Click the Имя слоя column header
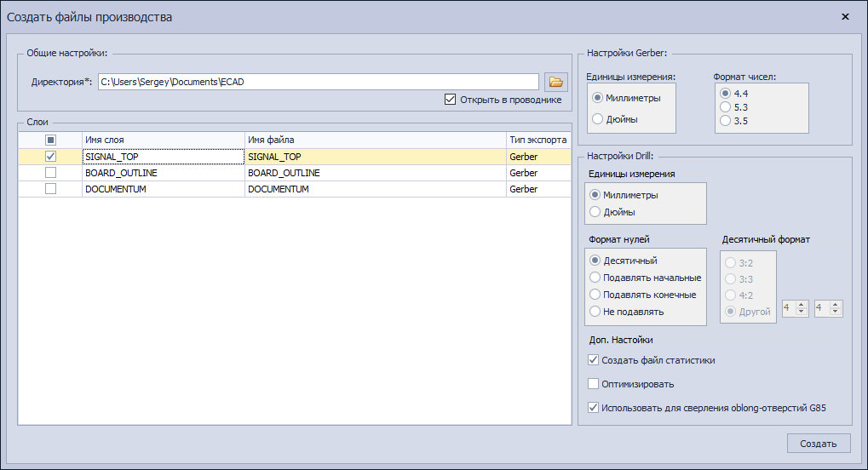868x470 pixels. pyautogui.click(x=164, y=140)
